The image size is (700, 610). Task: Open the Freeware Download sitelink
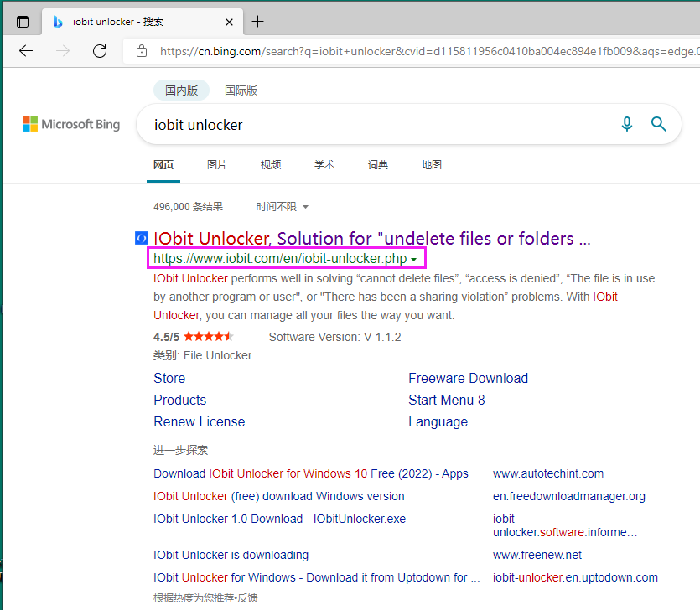tap(468, 378)
